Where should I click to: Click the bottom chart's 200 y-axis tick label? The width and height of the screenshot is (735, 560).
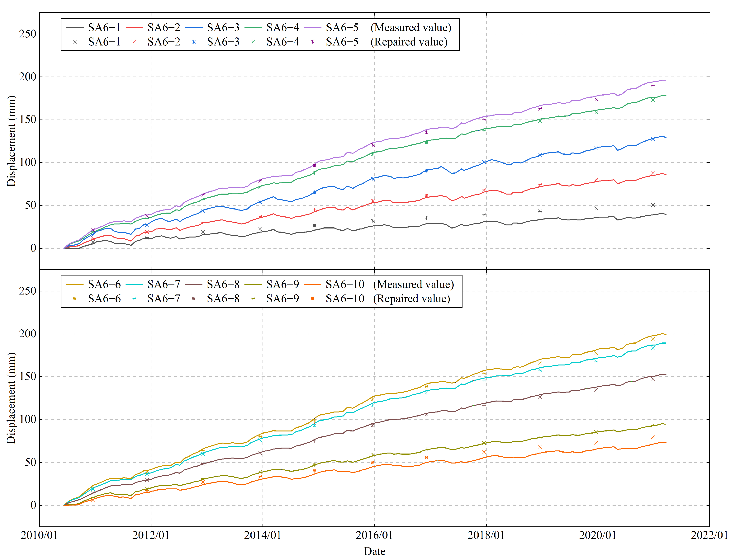click(28, 334)
